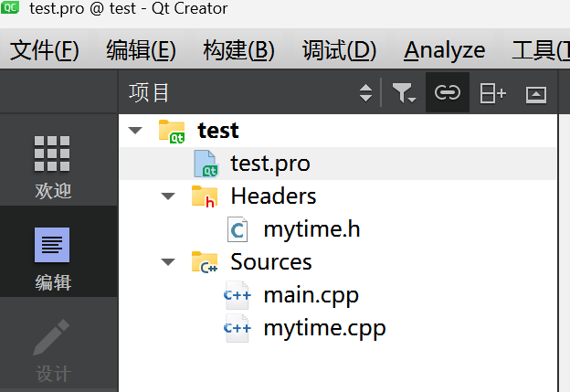Open the 构建(B) menu
This screenshot has height=392, width=570.
coord(238,50)
